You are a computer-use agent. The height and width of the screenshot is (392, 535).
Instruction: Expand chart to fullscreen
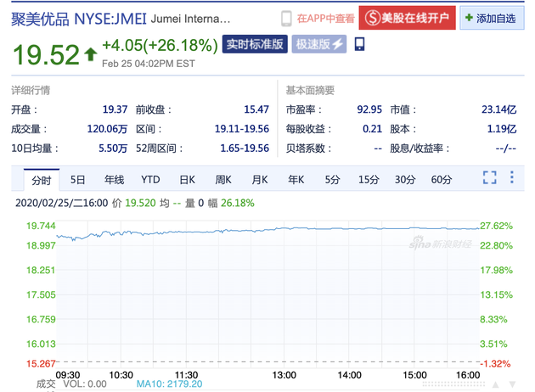489,178
